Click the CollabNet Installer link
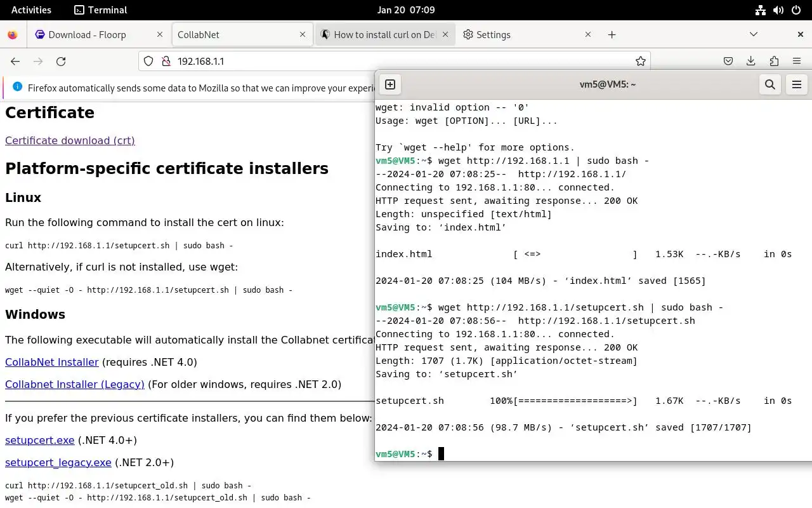 [x=52, y=362]
